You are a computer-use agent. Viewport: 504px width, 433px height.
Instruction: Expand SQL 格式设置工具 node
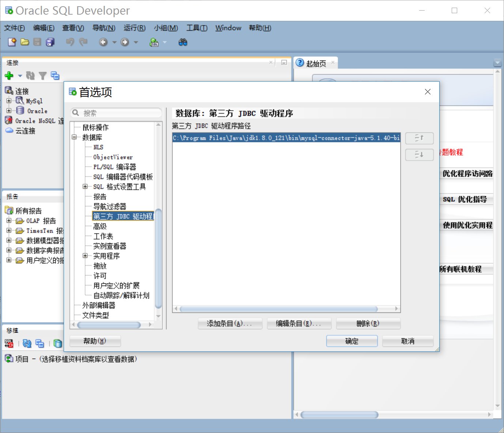point(85,187)
